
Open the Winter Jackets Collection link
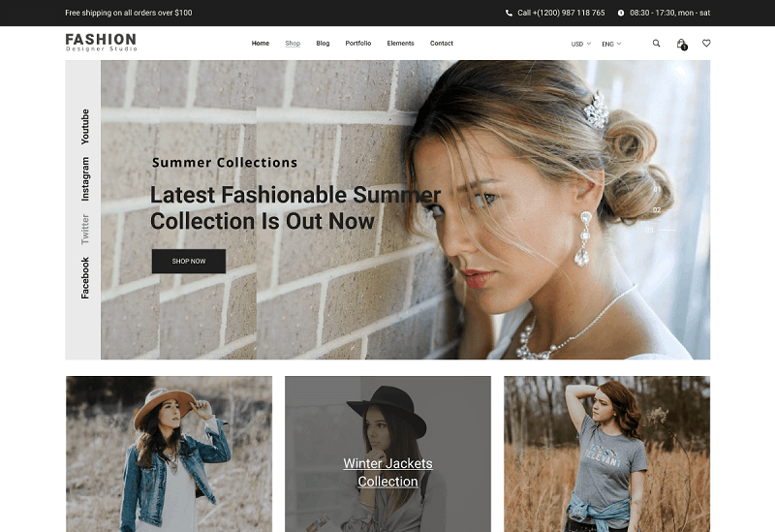point(387,472)
